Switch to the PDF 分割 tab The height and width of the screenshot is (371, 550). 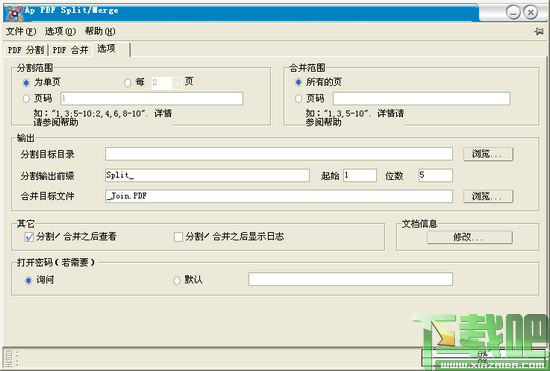26,50
